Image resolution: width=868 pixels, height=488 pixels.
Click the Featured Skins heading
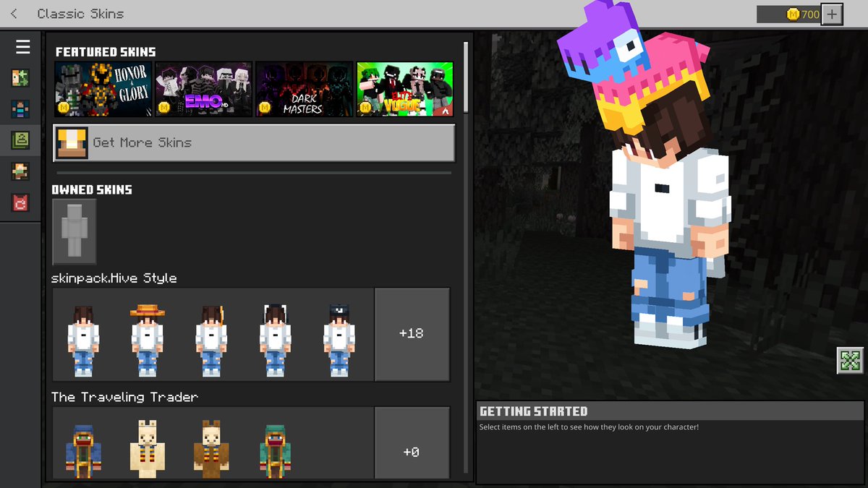click(x=106, y=52)
